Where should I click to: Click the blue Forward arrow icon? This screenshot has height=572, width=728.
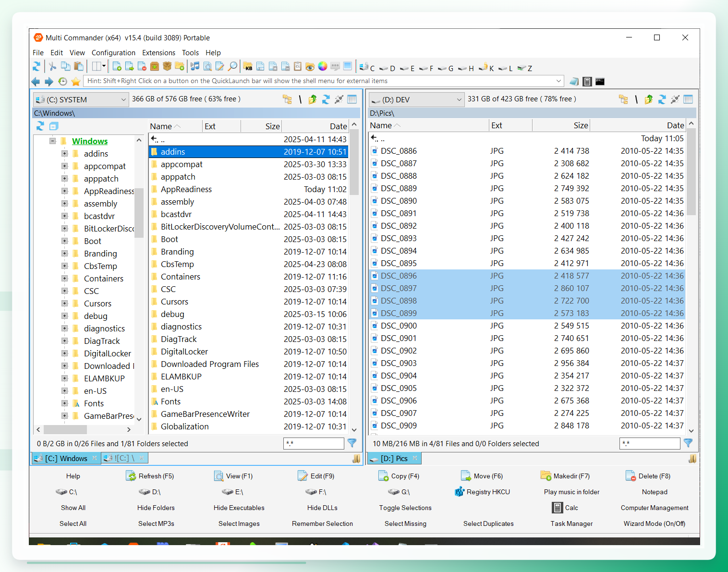pyautogui.click(x=49, y=81)
